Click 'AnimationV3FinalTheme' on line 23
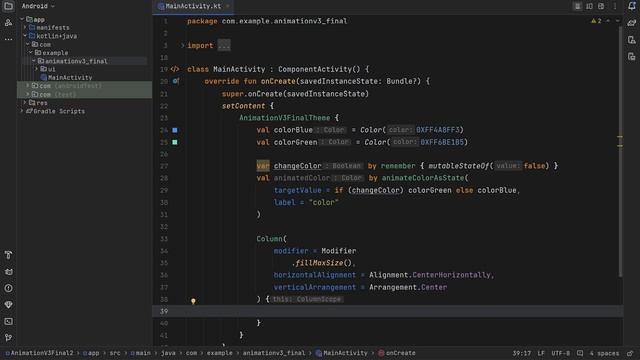The width and height of the screenshot is (640, 360). point(284,118)
